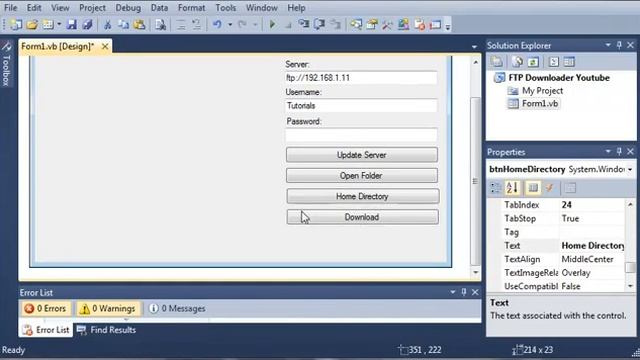Click the Redo arrow icon
This screenshot has height=360, width=640.
(242, 24)
